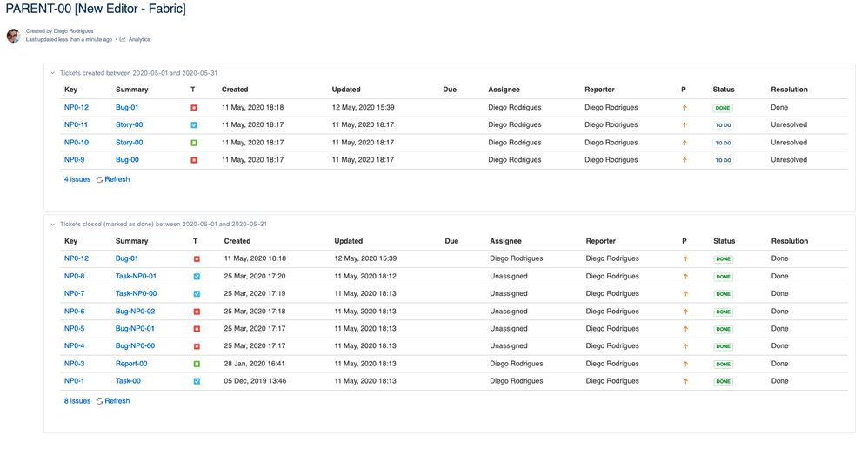Click the '28 Jan, 2020 16:41' created date
Viewport: 868px width, 449px height.
(254, 364)
